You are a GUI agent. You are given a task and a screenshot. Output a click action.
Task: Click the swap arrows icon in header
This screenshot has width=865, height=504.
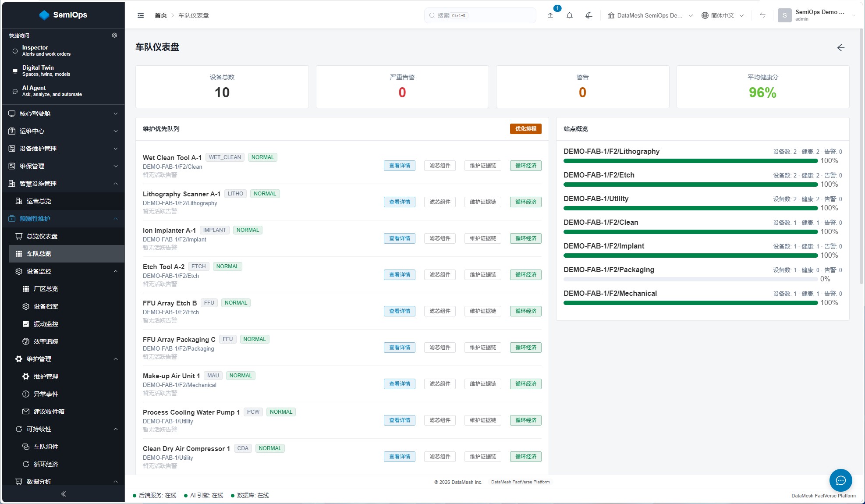coord(762,15)
